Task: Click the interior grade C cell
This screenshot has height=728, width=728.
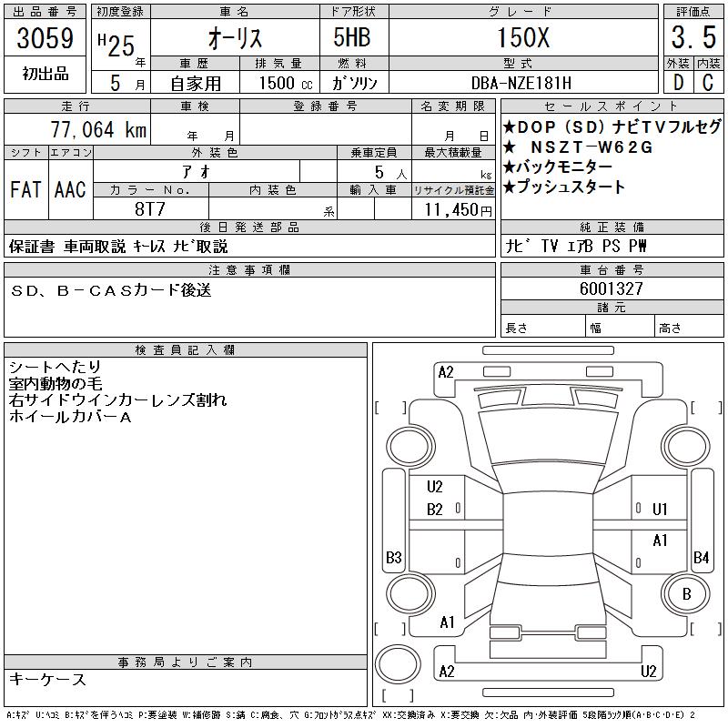Action: [x=708, y=83]
